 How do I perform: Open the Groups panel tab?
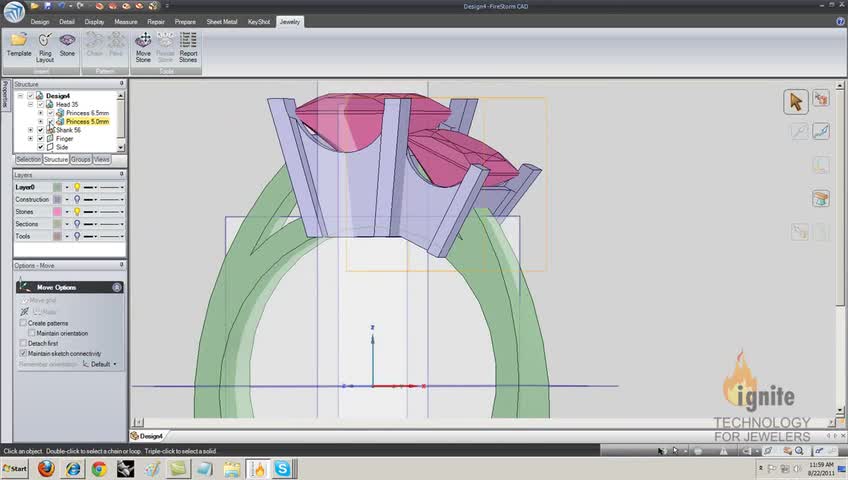[80, 160]
